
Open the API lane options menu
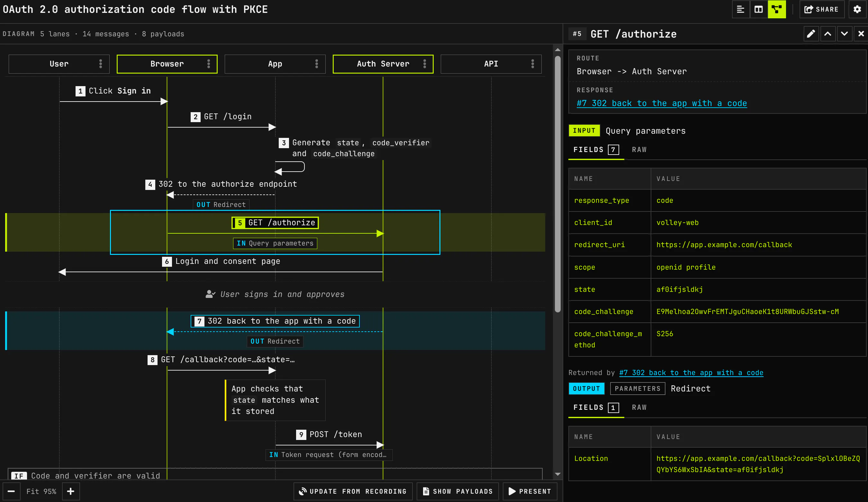click(532, 64)
